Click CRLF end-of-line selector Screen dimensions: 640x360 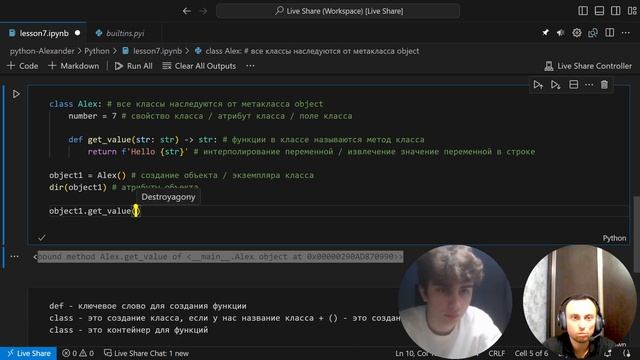pyautogui.click(x=497, y=353)
